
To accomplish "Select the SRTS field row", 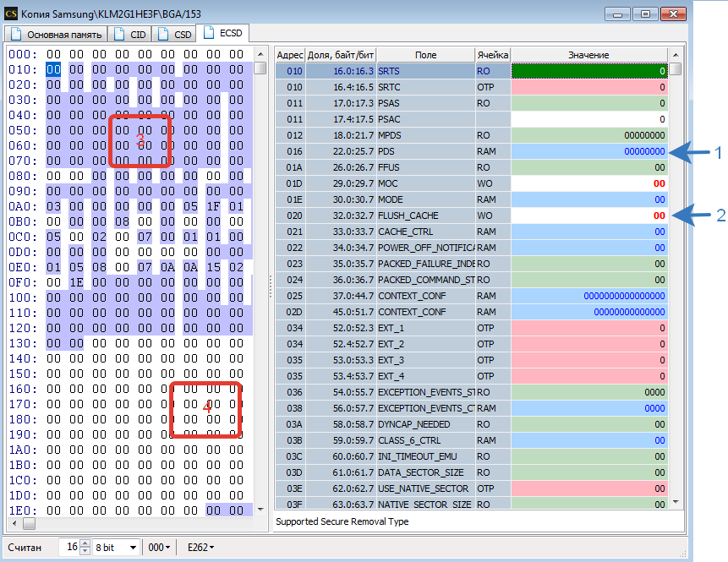I will 425,71.
